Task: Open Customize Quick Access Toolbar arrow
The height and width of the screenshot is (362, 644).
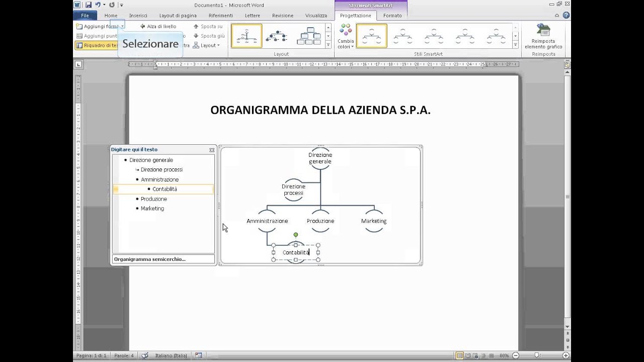Action: click(121, 5)
